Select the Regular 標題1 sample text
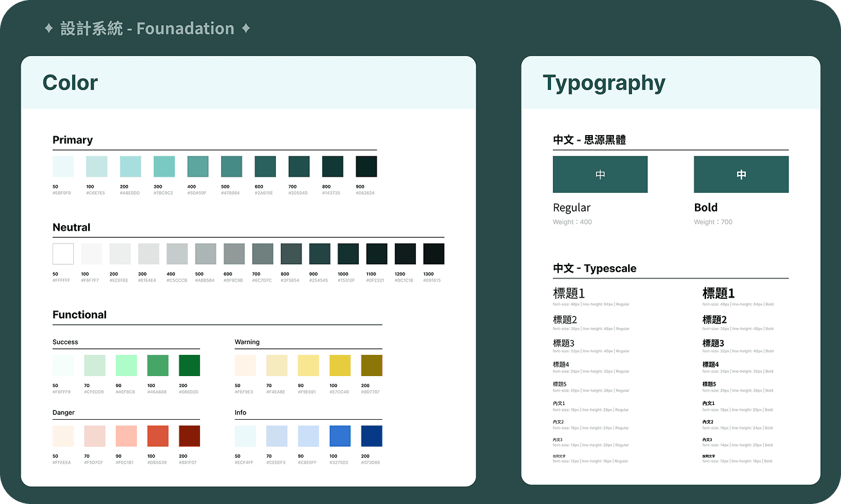 coord(569,293)
